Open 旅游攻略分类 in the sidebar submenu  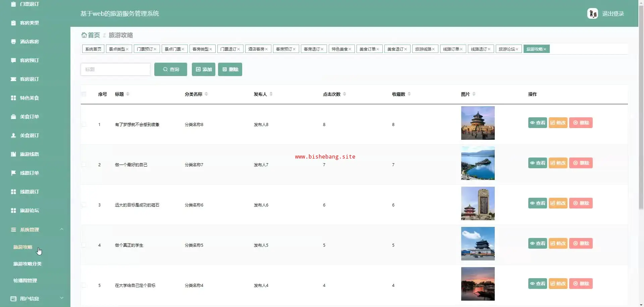point(28,264)
